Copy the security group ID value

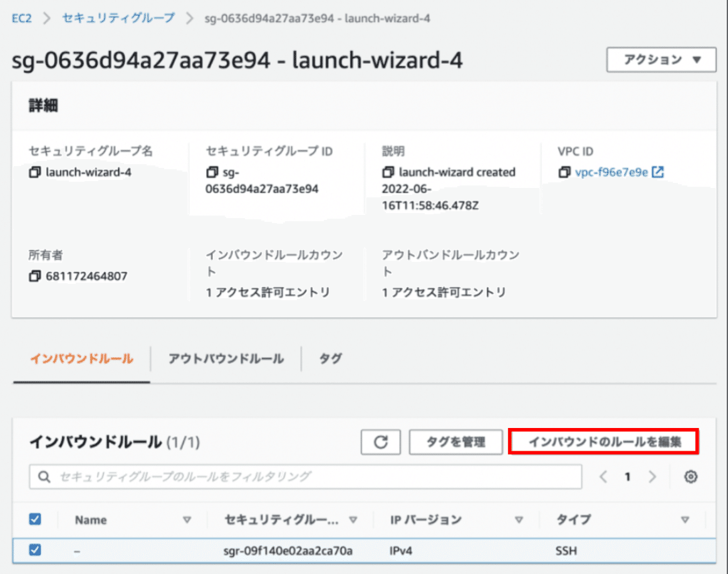212,172
